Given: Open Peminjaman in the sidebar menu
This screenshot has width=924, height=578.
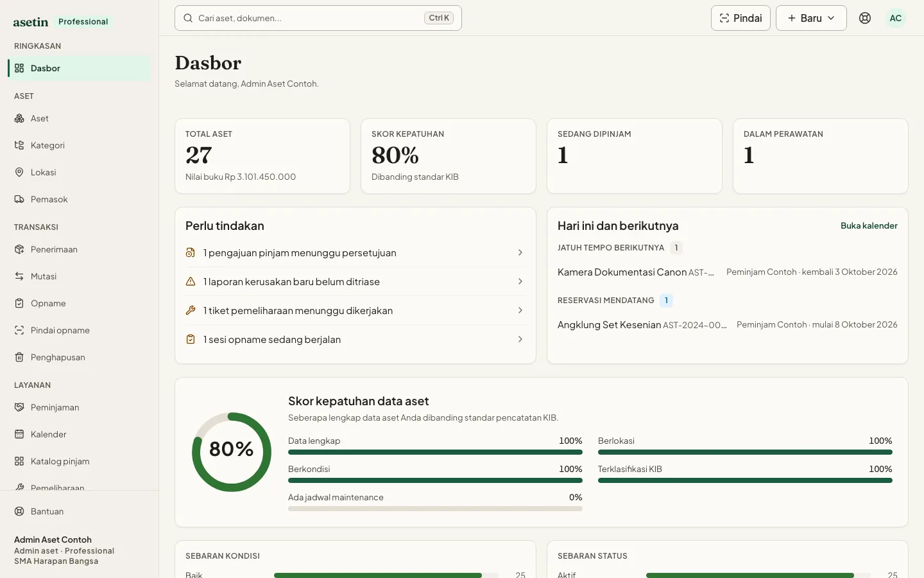Looking at the screenshot, I should 80,407.
